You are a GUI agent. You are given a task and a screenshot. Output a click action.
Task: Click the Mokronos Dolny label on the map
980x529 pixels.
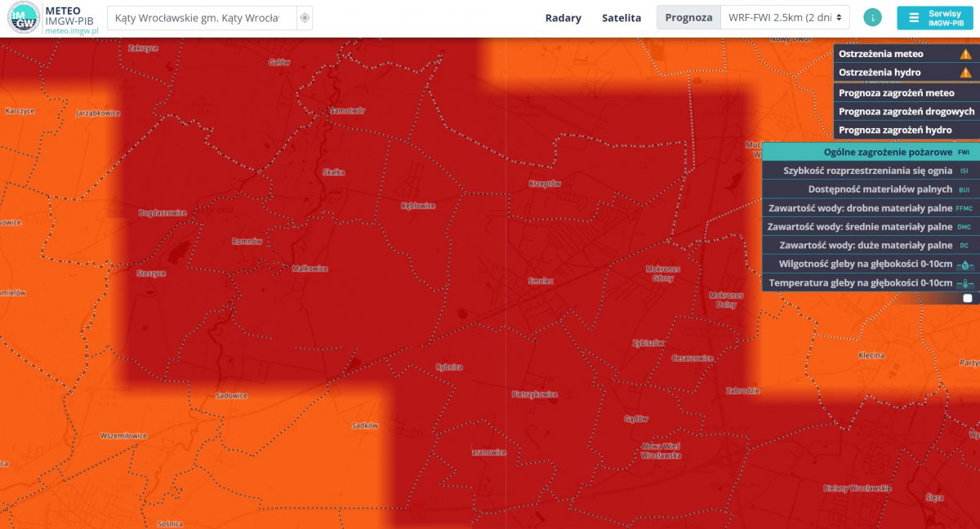(x=726, y=300)
